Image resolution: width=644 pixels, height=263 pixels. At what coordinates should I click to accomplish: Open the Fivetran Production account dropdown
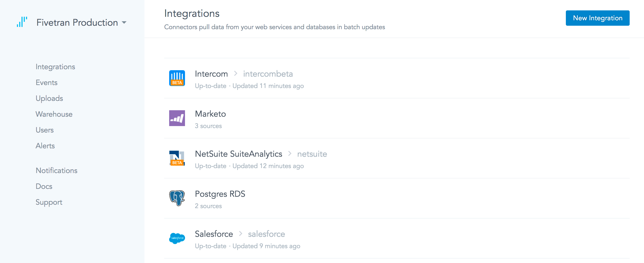coord(124,22)
